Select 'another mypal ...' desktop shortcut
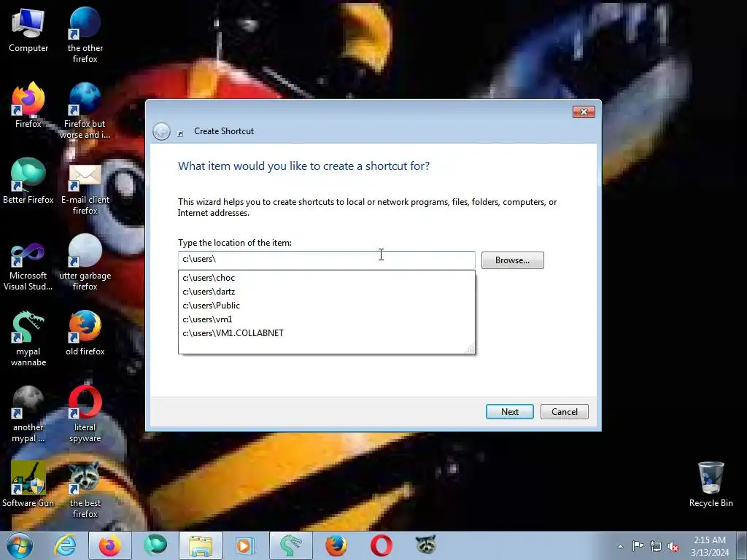 pos(28,414)
